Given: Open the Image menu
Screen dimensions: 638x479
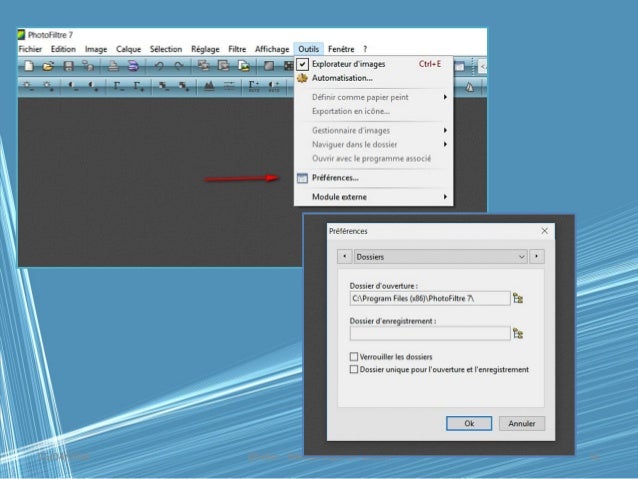Looking at the screenshot, I should click(x=96, y=49).
